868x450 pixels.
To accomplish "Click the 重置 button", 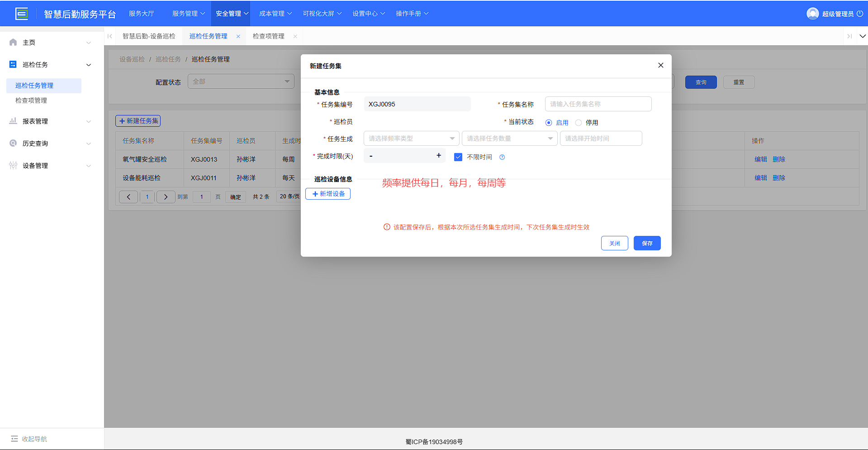I will coord(739,82).
